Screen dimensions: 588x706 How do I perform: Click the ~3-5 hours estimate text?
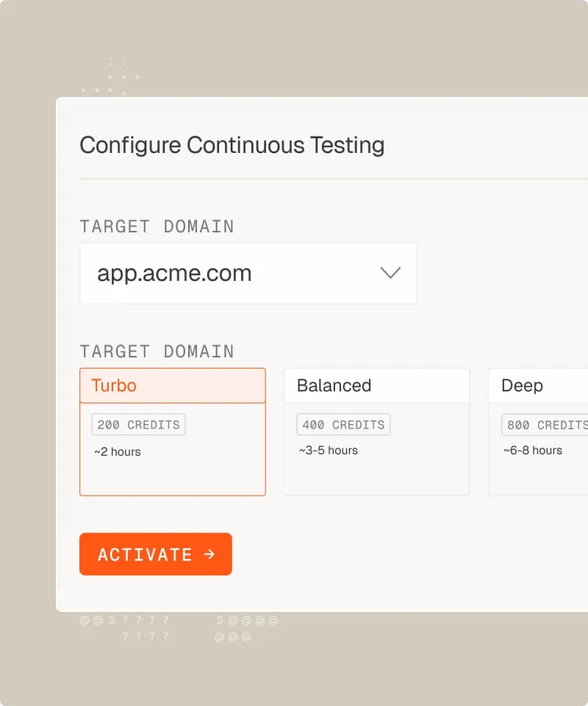pos(329,450)
